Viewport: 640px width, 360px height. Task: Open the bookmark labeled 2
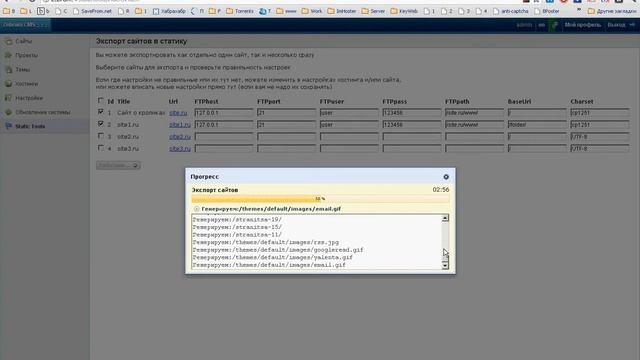(447, 11)
